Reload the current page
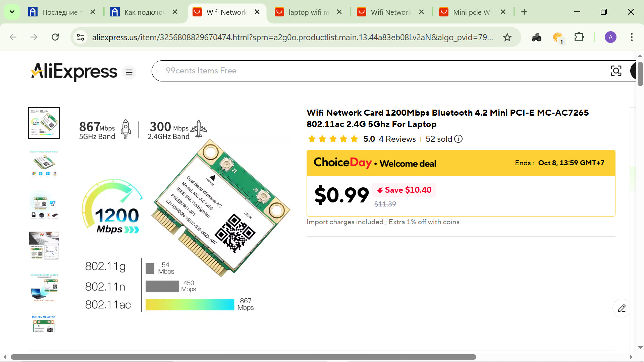Image resolution: width=644 pixels, height=362 pixels. pos(55,37)
